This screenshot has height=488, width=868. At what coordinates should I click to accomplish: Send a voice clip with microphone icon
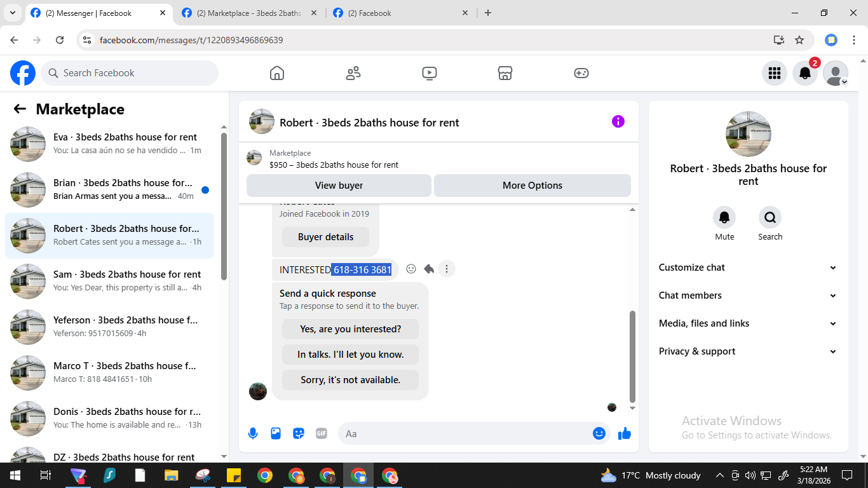(253, 433)
